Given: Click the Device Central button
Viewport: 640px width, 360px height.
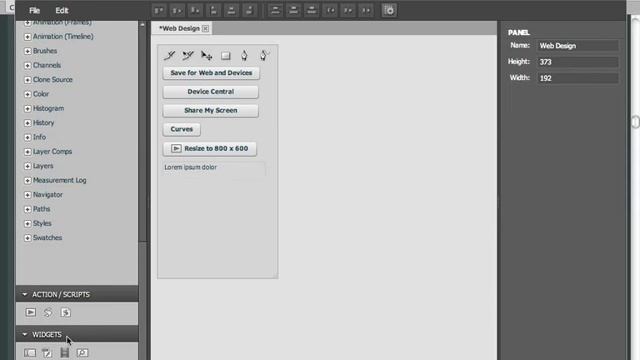Looking at the screenshot, I should (x=211, y=91).
